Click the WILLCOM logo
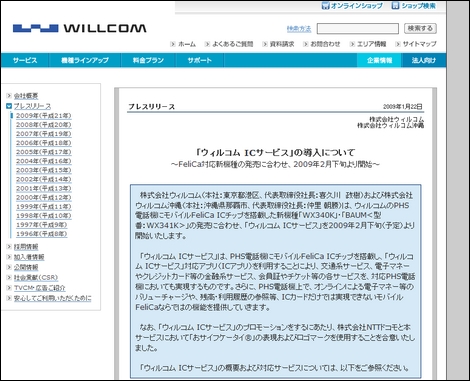 (x=79, y=28)
